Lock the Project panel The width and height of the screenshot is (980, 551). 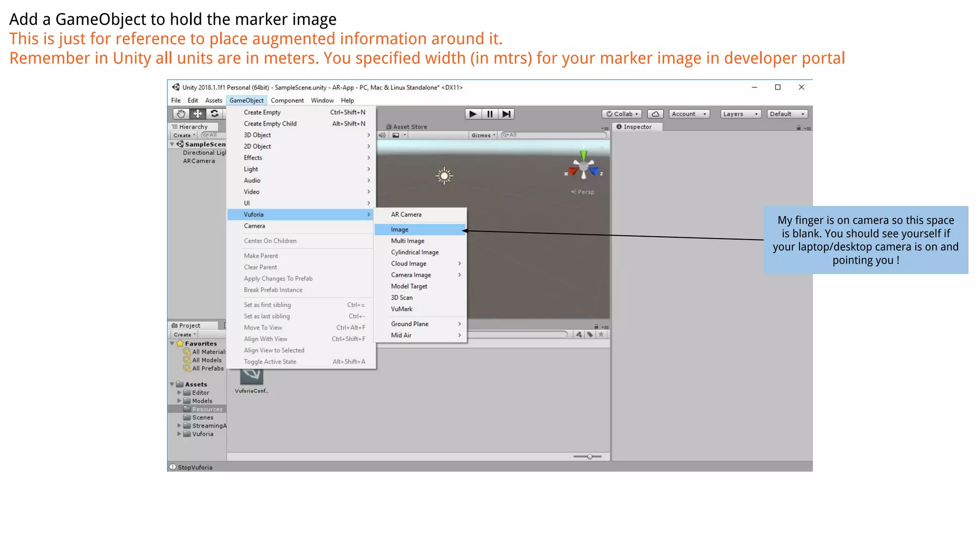coord(596,327)
